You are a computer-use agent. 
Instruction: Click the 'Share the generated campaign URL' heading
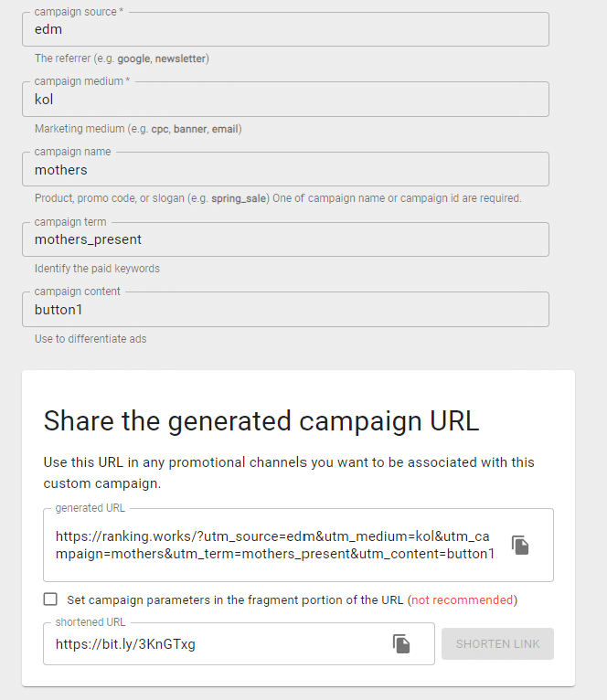pos(261,420)
